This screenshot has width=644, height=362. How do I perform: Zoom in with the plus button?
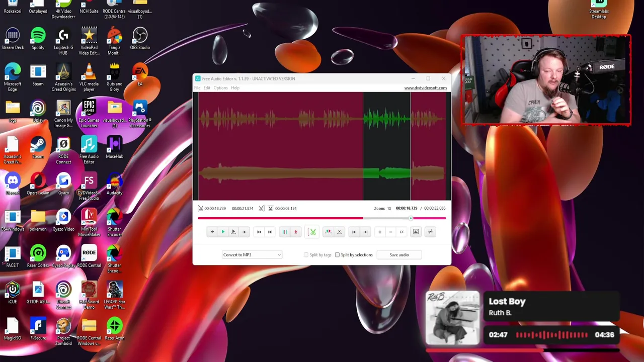tap(380, 232)
